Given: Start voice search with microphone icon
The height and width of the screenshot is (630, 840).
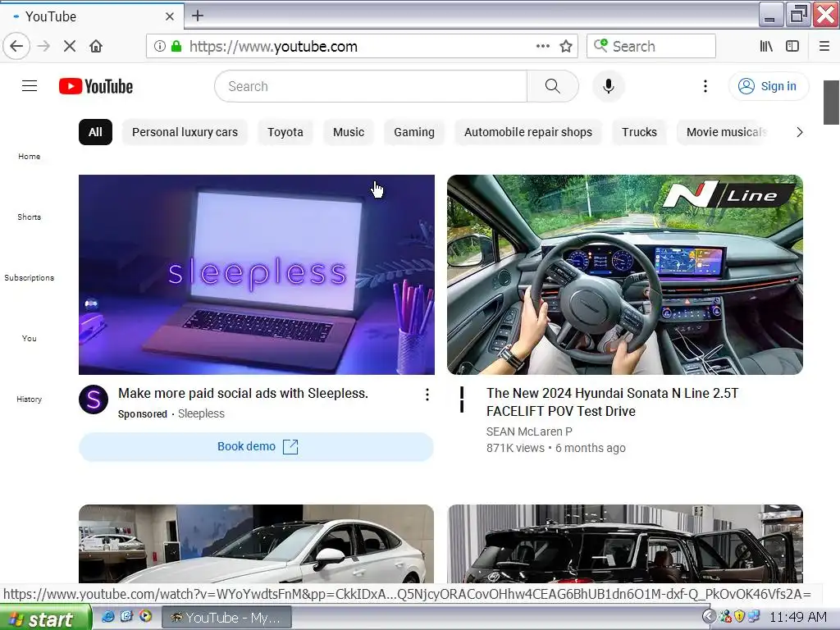Looking at the screenshot, I should (x=608, y=85).
